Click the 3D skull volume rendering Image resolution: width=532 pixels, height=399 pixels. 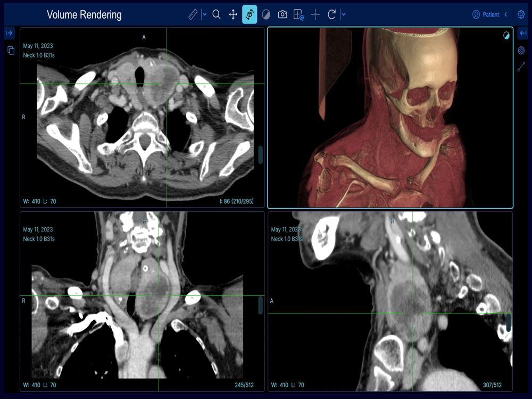390,118
